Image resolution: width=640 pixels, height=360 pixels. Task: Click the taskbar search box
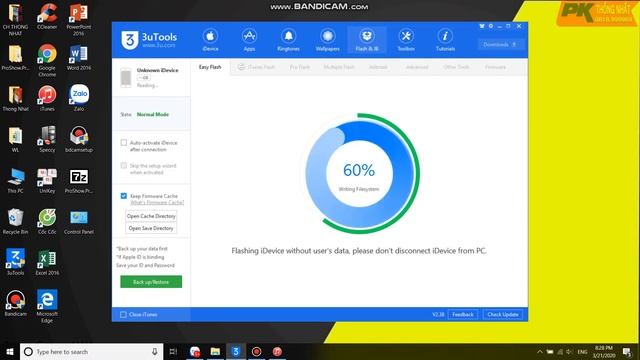click(91, 351)
